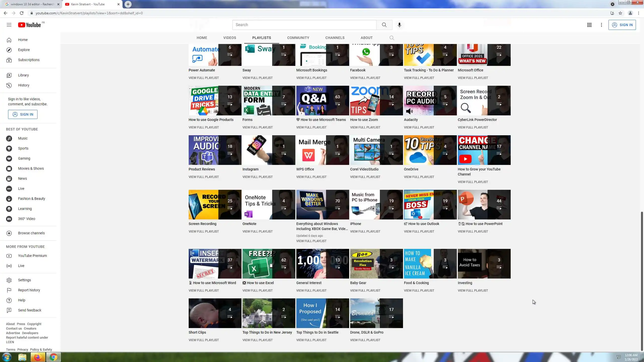Open Firefox from the Windows taskbar

tap(38, 357)
